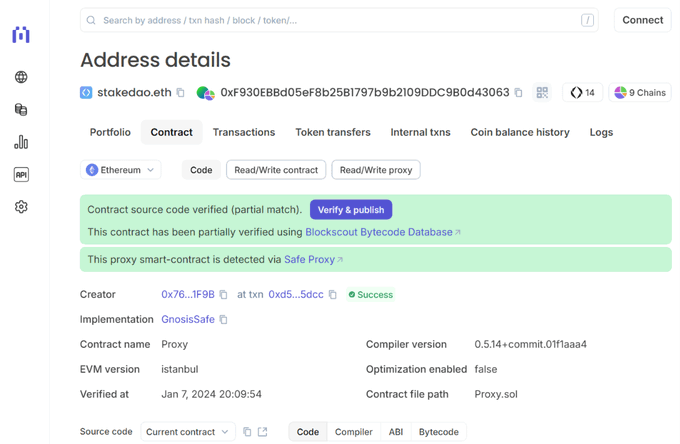Click the Proxy.sol file path value
The width and height of the screenshot is (680, 444).
coord(496,395)
